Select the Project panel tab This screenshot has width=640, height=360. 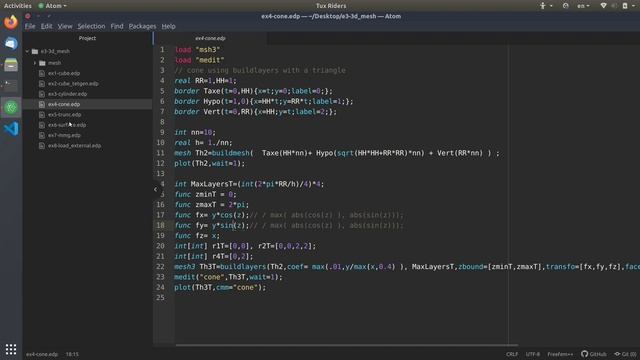pyautogui.click(x=87, y=38)
